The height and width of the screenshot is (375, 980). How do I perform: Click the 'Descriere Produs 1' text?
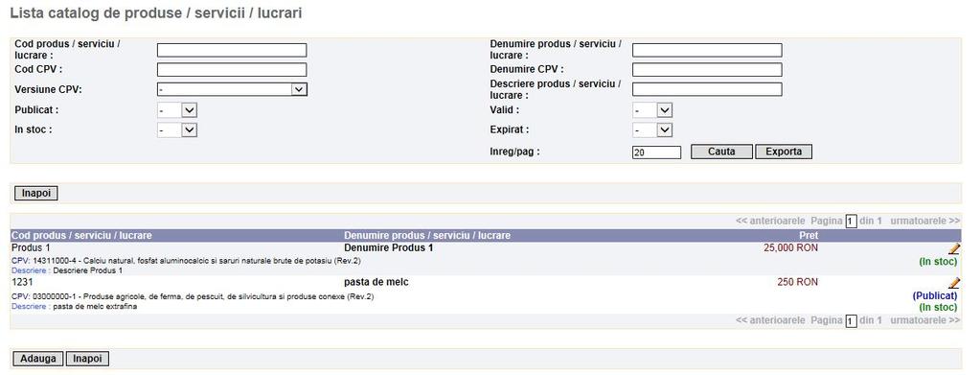coord(88,271)
